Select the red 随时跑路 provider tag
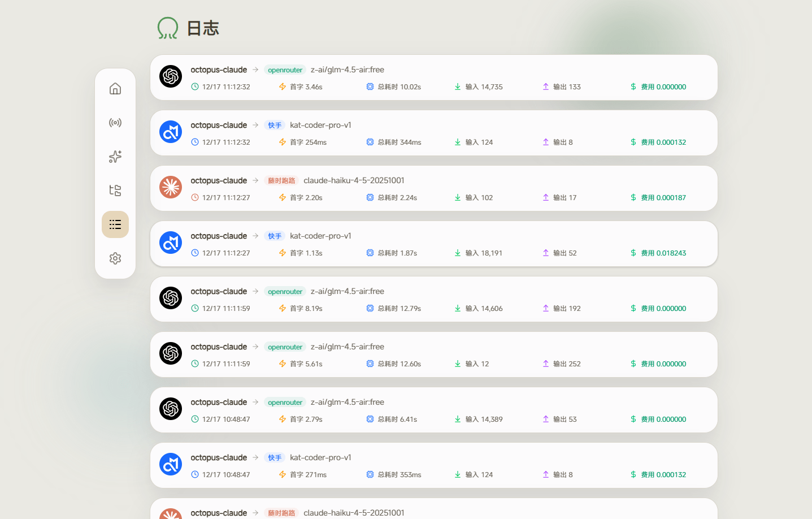This screenshot has height=519, width=812. coord(282,180)
